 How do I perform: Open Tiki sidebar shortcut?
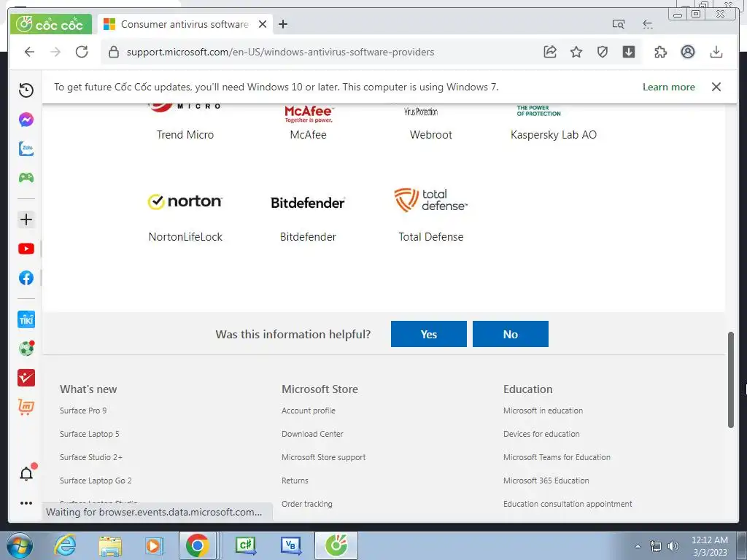[26, 319]
